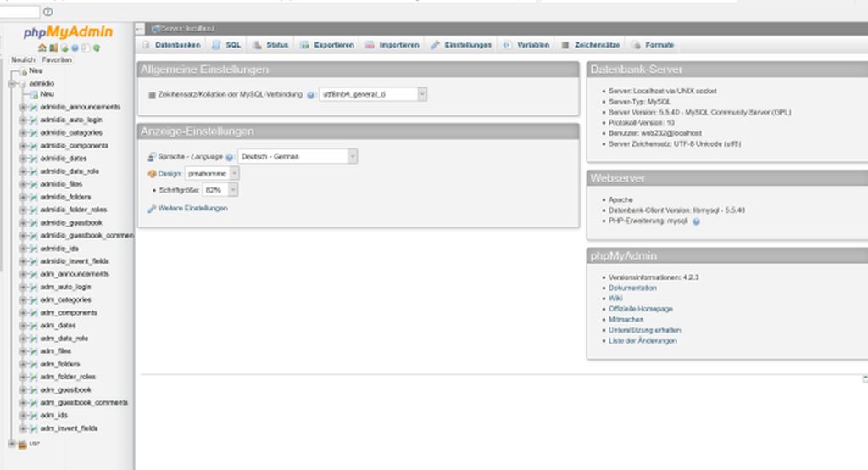Click the Weitere Einstellungen link
868x470 pixels.
192,209
